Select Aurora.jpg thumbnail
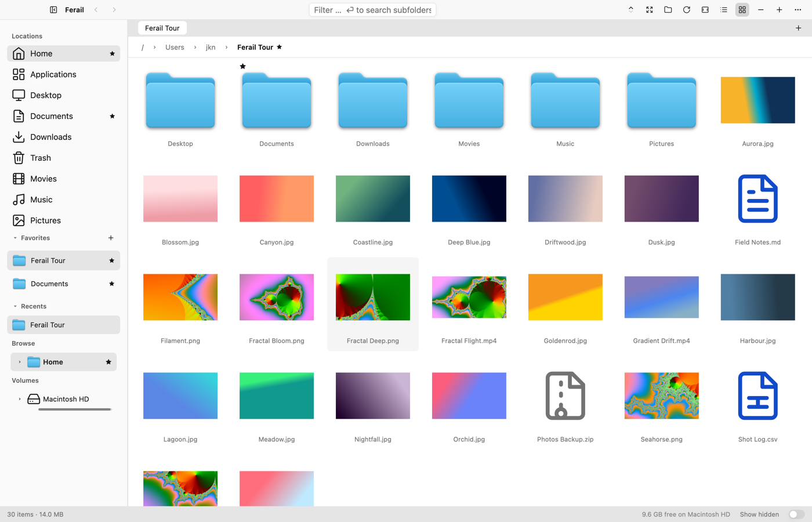Image resolution: width=812 pixels, height=522 pixels. tap(757, 100)
